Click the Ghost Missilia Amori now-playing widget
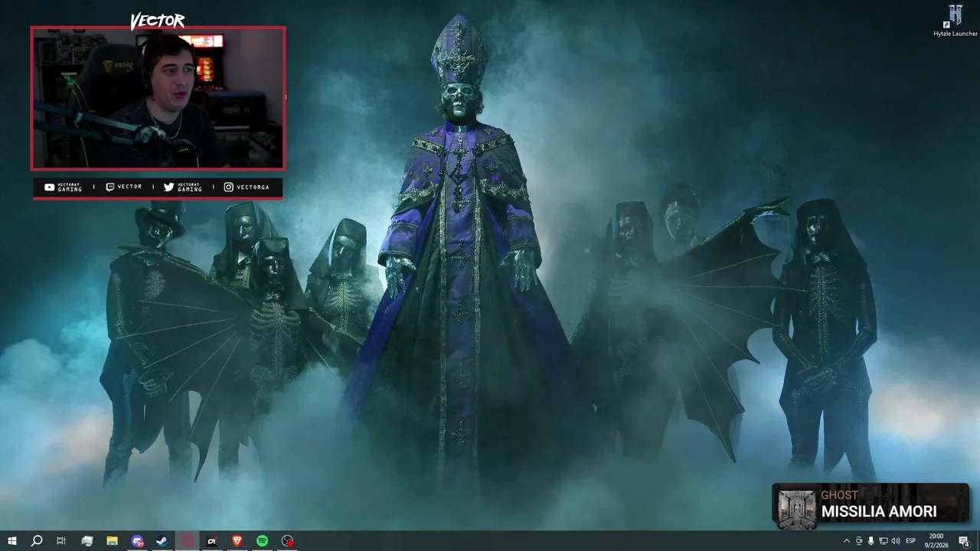The width and height of the screenshot is (980, 551). [871, 505]
